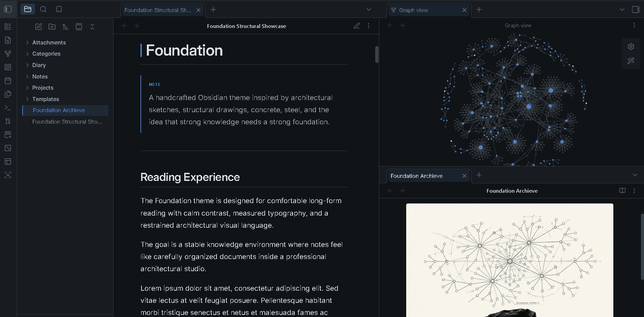The height and width of the screenshot is (317, 644).
Task: Close the Graph view tab
Action: 464,10
